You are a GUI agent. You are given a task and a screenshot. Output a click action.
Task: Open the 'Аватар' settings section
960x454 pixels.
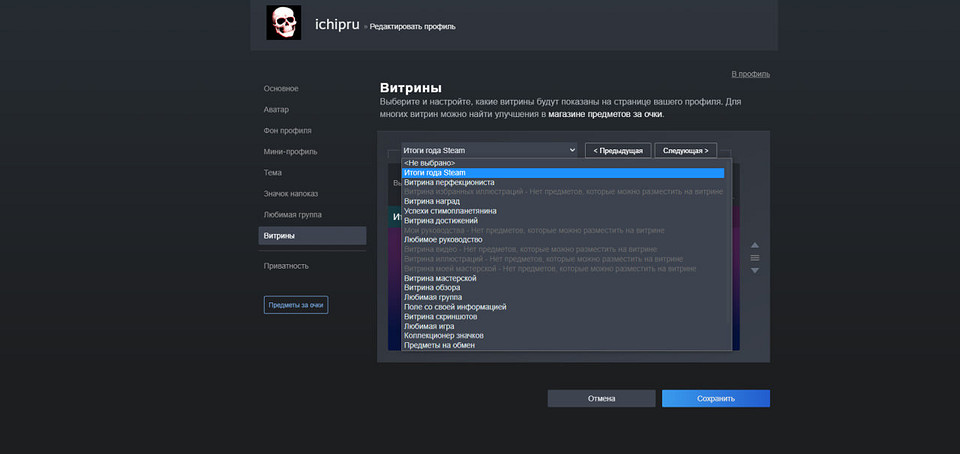click(x=276, y=110)
